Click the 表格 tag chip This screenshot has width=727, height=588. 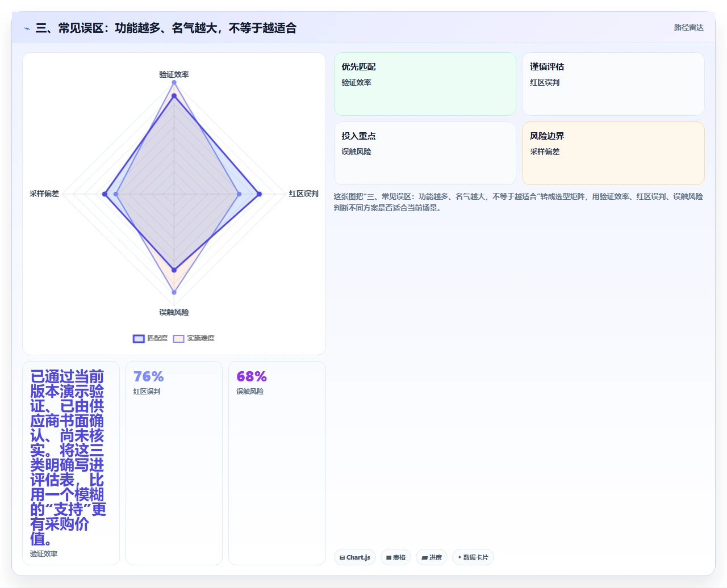coord(396,557)
